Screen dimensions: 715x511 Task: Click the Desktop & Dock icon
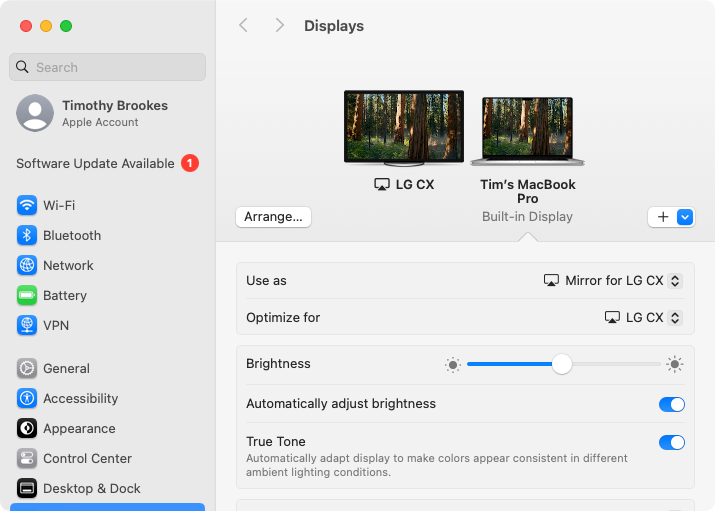[27, 489]
